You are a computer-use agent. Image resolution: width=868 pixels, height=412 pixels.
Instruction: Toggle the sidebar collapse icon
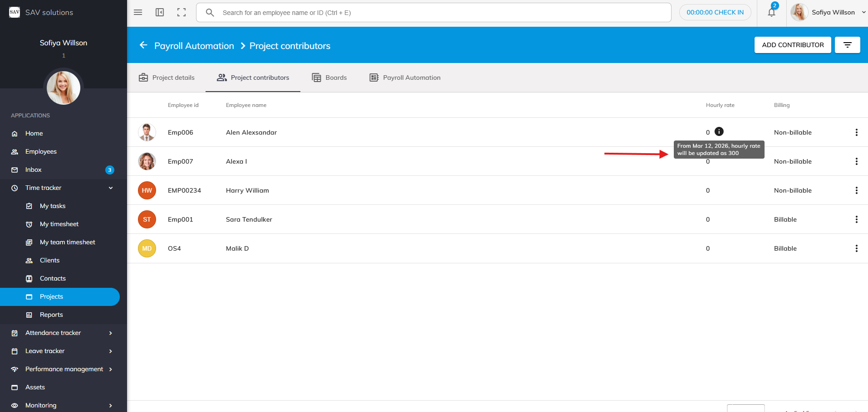[160, 12]
